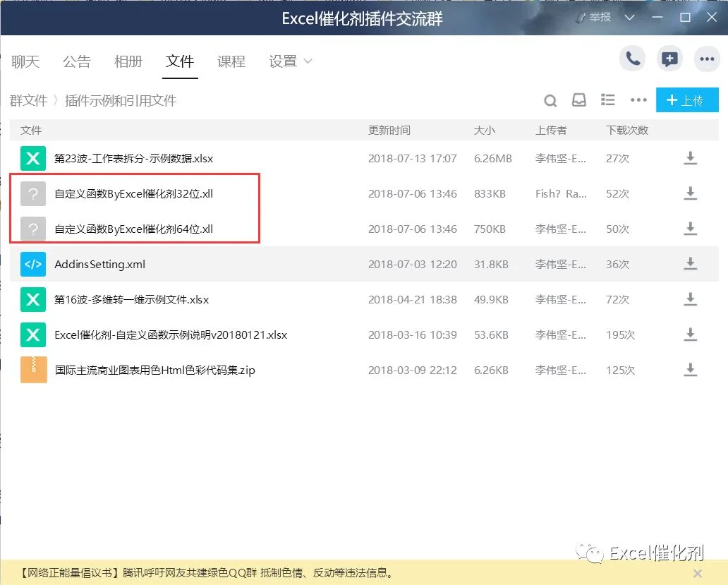Switch file view with list icon

(x=608, y=99)
